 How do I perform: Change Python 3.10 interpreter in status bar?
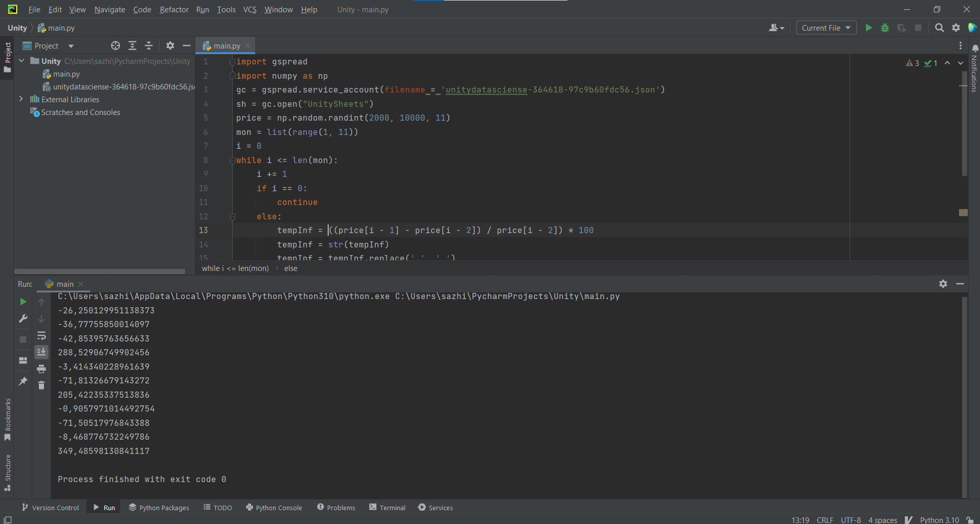939,519
